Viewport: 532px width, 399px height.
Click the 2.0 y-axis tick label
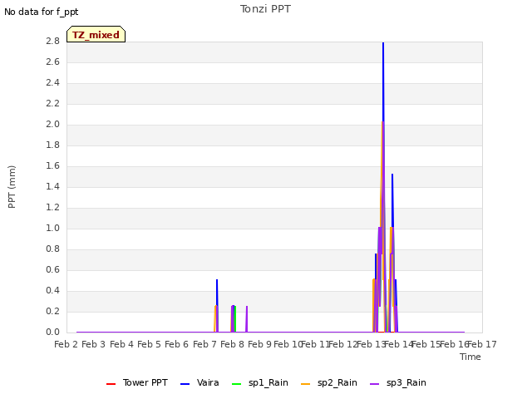tap(52, 124)
